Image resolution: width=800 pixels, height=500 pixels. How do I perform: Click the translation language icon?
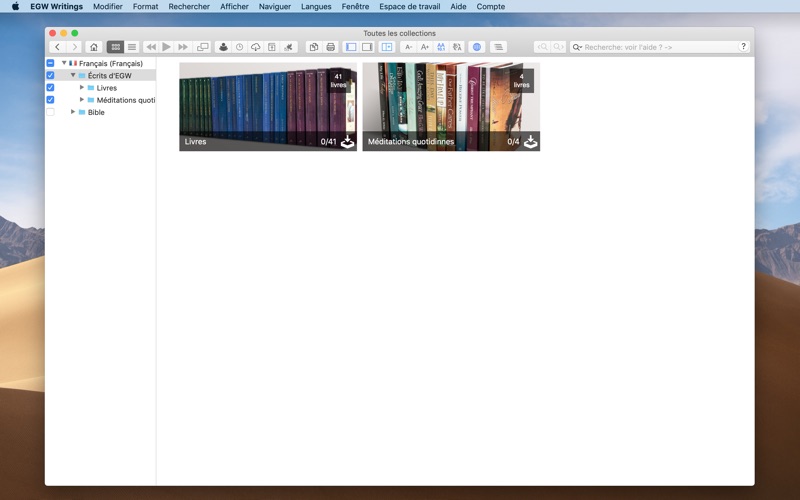tap(457, 47)
